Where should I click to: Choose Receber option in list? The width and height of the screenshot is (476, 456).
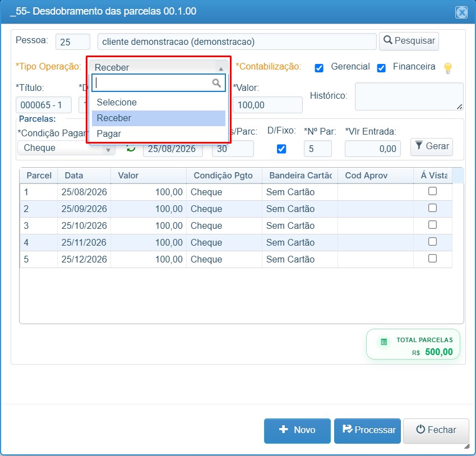[x=159, y=118]
